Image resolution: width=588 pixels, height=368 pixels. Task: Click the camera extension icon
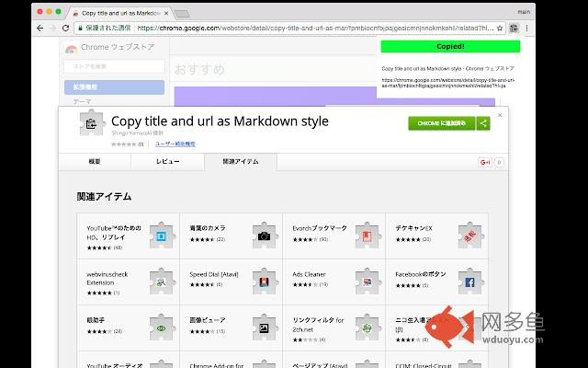(265, 236)
